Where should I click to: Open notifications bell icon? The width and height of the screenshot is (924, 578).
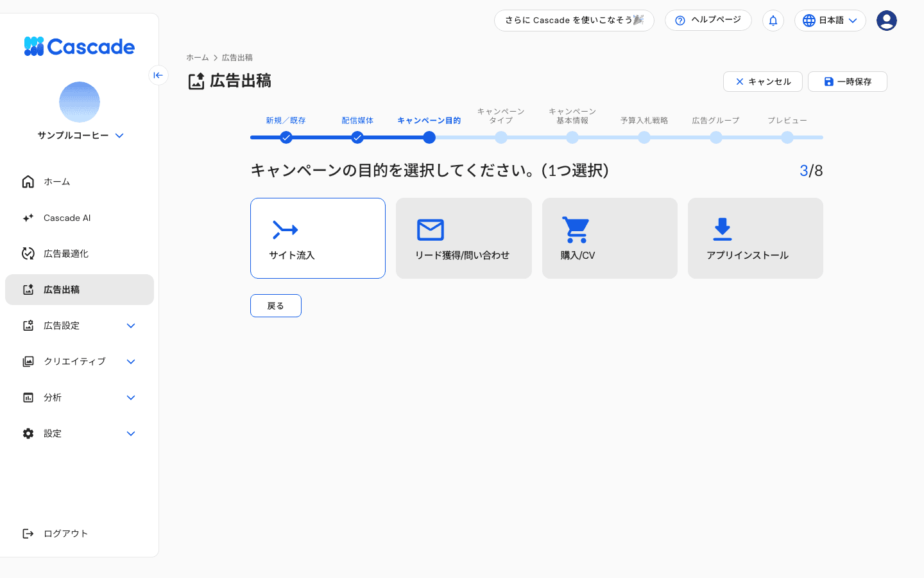[x=773, y=21]
